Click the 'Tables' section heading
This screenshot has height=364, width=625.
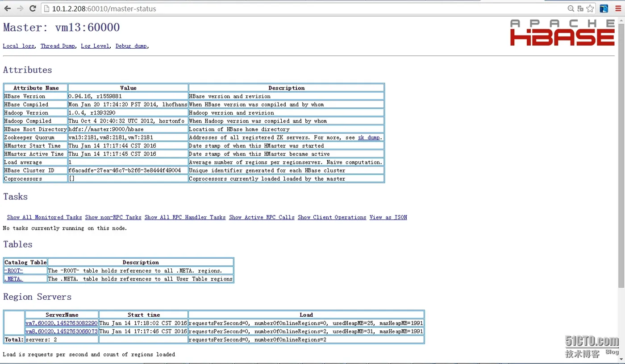pos(18,244)
